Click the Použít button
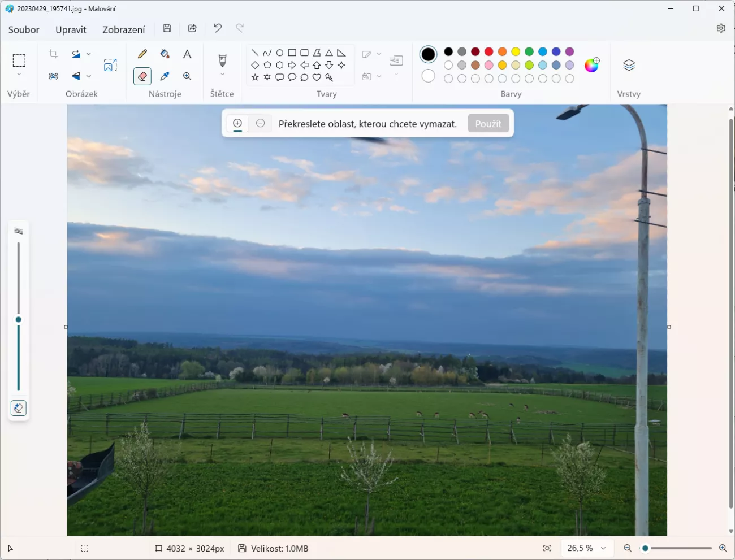Viewport: 735px width, 560px height. 488,123
